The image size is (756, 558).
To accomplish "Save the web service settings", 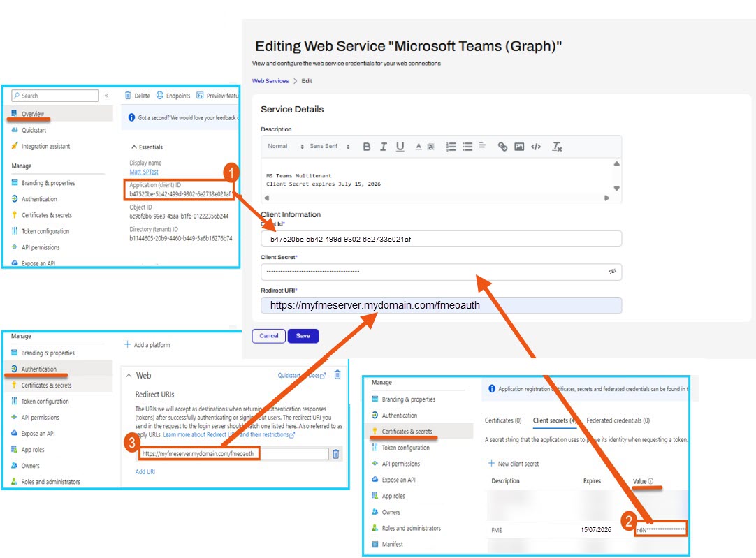I will tap(303, 336).
